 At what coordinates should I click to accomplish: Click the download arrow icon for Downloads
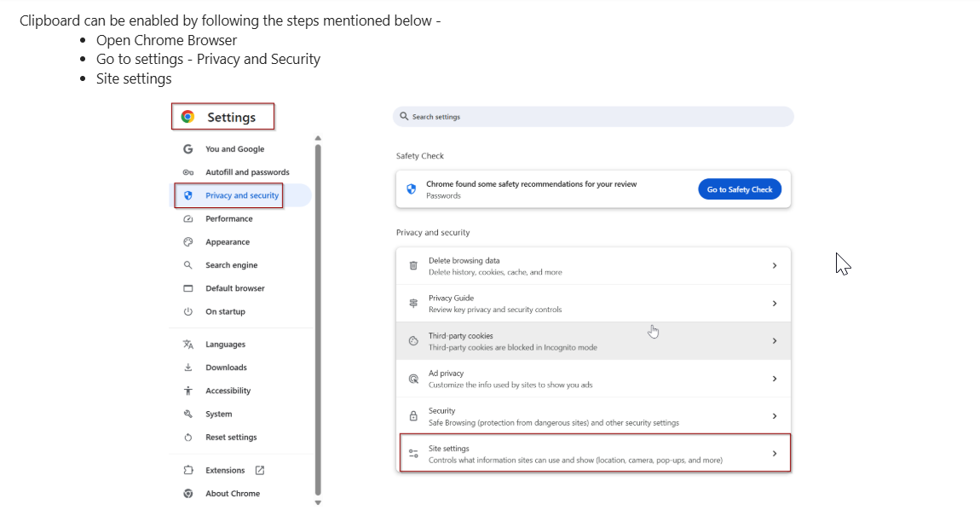click(187, 367)
